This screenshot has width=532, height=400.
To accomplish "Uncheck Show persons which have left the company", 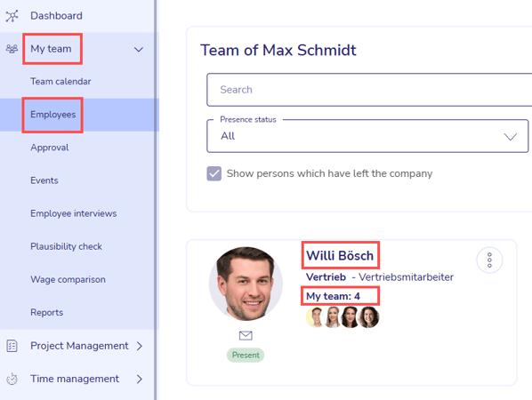I will pyautogui.click(x=214, y=173).
